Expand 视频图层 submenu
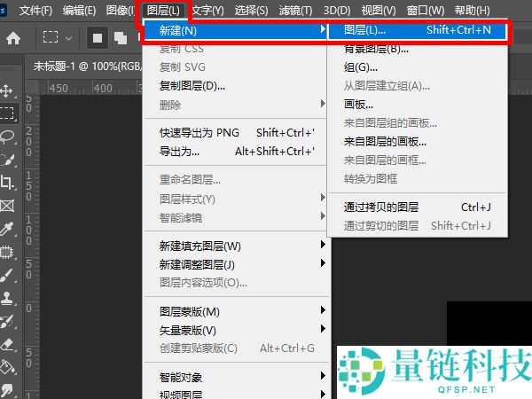 tap(236, 395)
